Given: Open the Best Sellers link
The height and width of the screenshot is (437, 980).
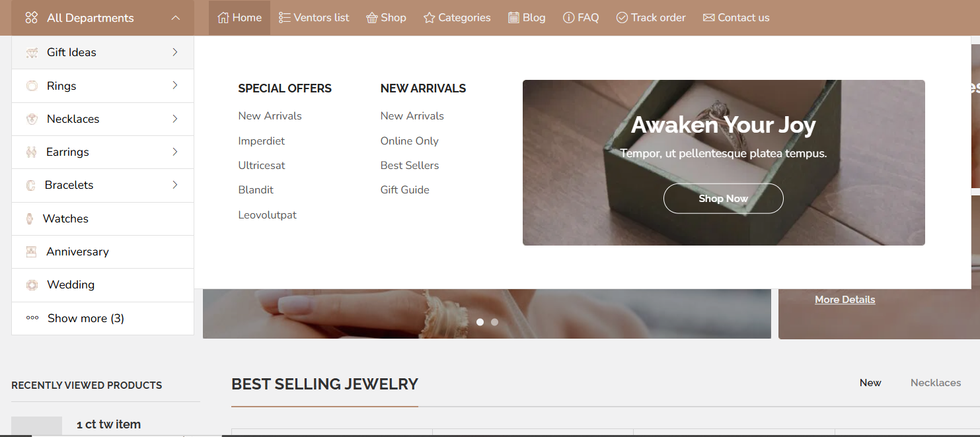Looking at the screenshot, I should [410, 166].
